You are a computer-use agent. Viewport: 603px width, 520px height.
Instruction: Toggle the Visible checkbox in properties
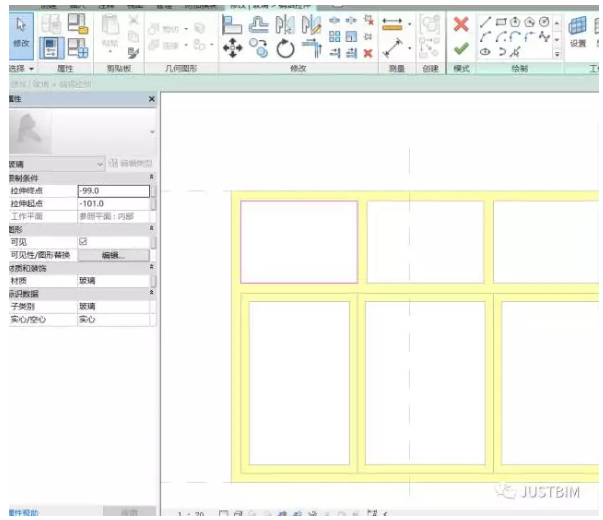pyautogui.click(x=83, y=242)
